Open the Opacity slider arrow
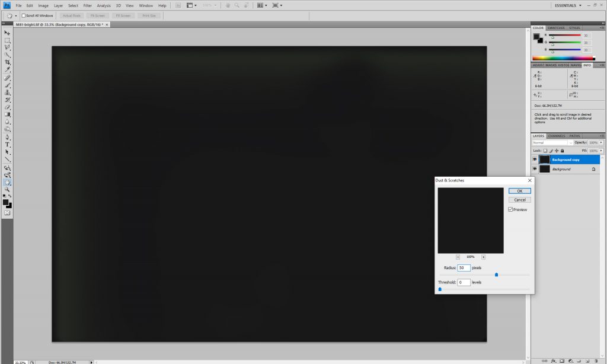 (x=601, y=142)
